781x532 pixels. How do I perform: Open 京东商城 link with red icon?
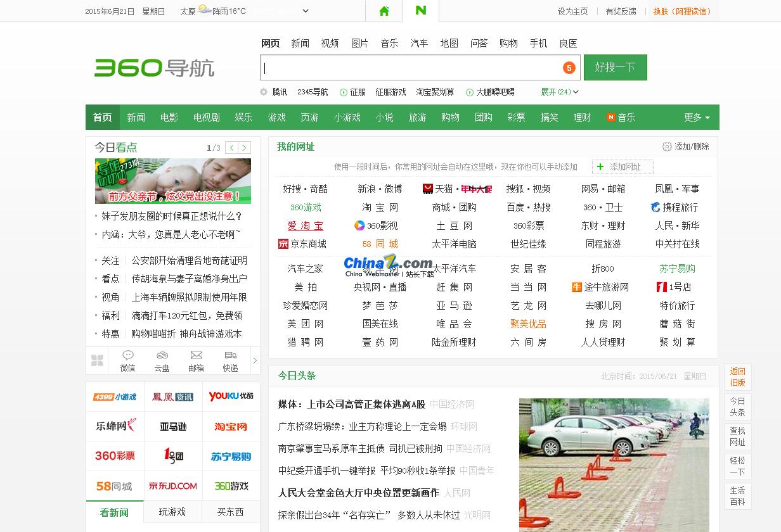point(302,244)
